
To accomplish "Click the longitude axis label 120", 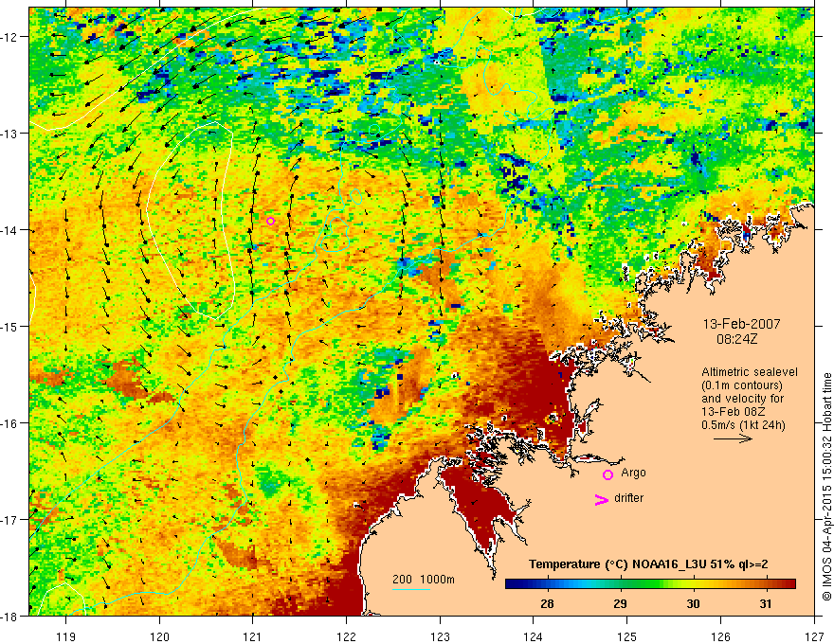I will [x=159, y=636].
